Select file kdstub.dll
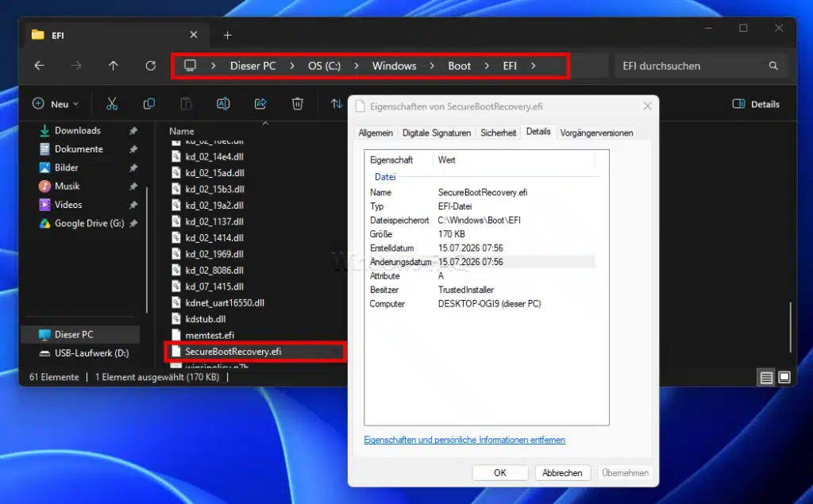 pos(206,319)
